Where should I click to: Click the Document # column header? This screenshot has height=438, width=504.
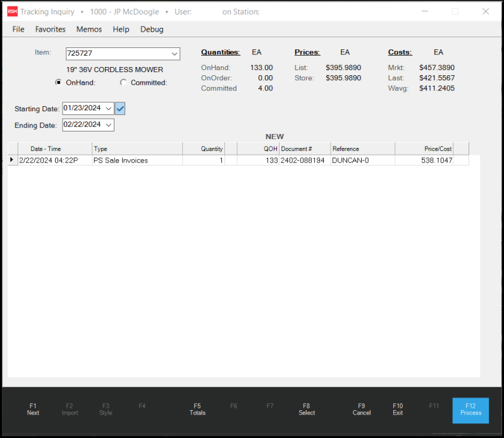pos(305,149)
